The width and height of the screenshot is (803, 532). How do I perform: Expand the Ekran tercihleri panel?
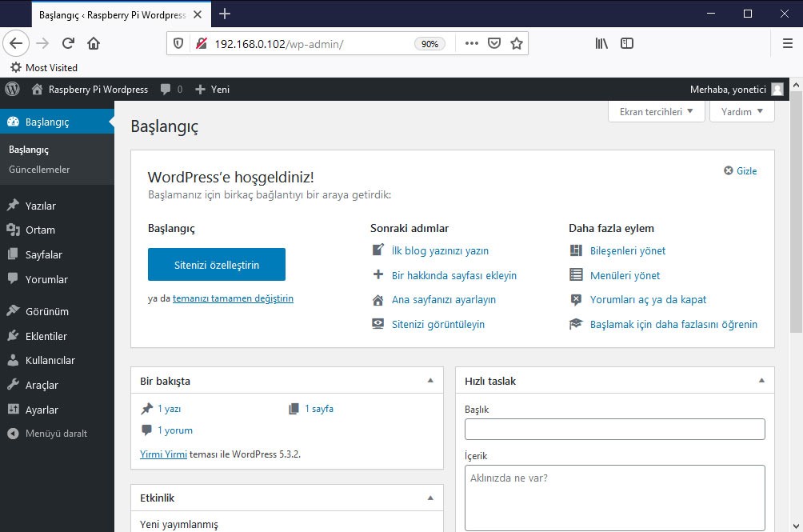coord(656,112)
